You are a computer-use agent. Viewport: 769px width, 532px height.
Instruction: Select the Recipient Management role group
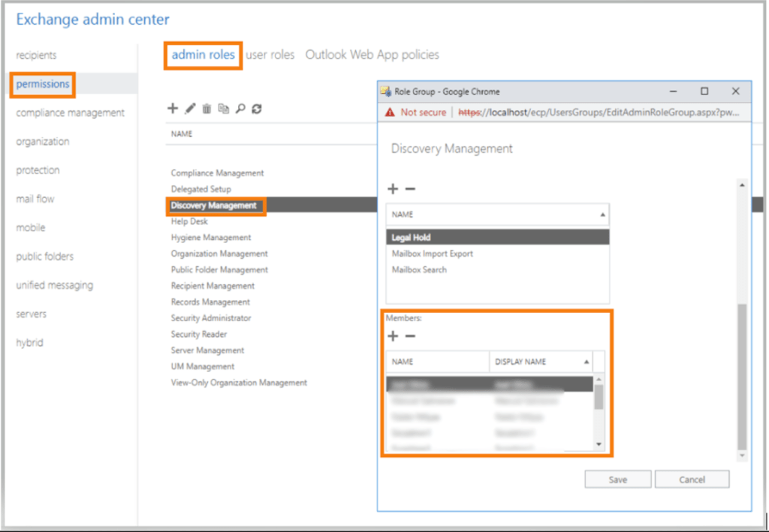(213, 286)
